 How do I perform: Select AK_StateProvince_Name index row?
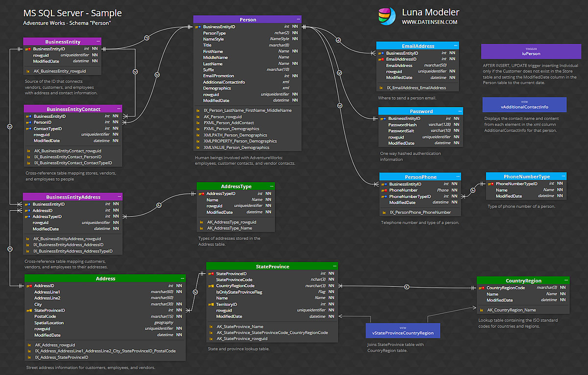(x=272, y=326)
